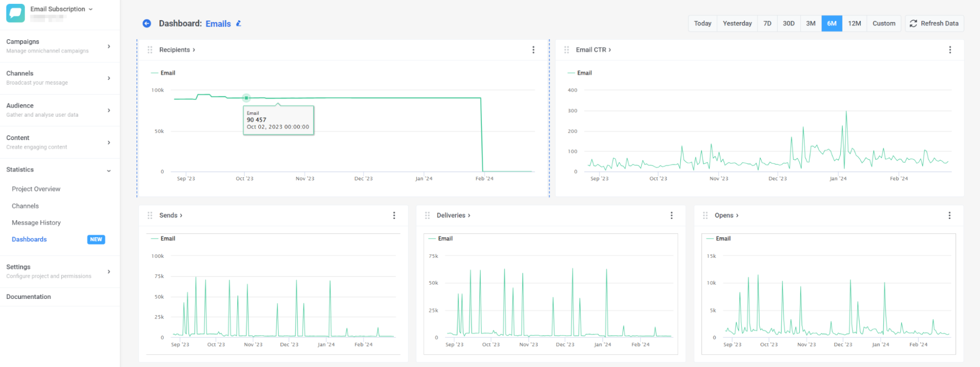Image resolution: width=980 pixels, height=367 pixels.
Task: Click the app logo in top-left corner
Action: 15,13
